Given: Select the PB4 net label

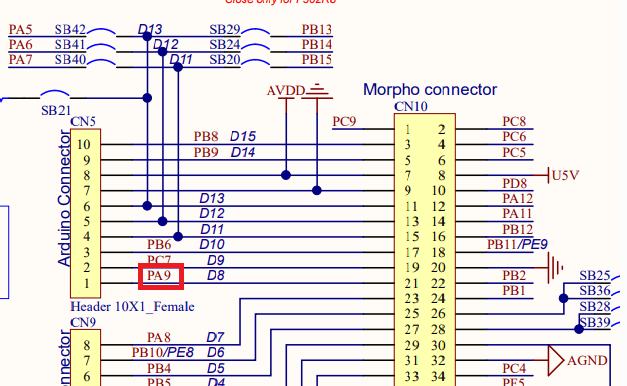Looking at the screenshot, I should click(x=159, y=368).
